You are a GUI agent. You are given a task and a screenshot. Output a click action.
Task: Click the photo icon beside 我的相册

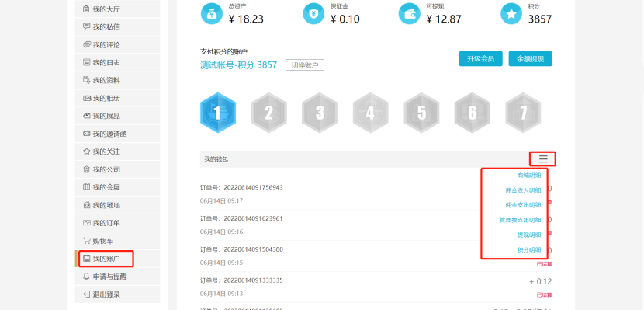(86, 98)
